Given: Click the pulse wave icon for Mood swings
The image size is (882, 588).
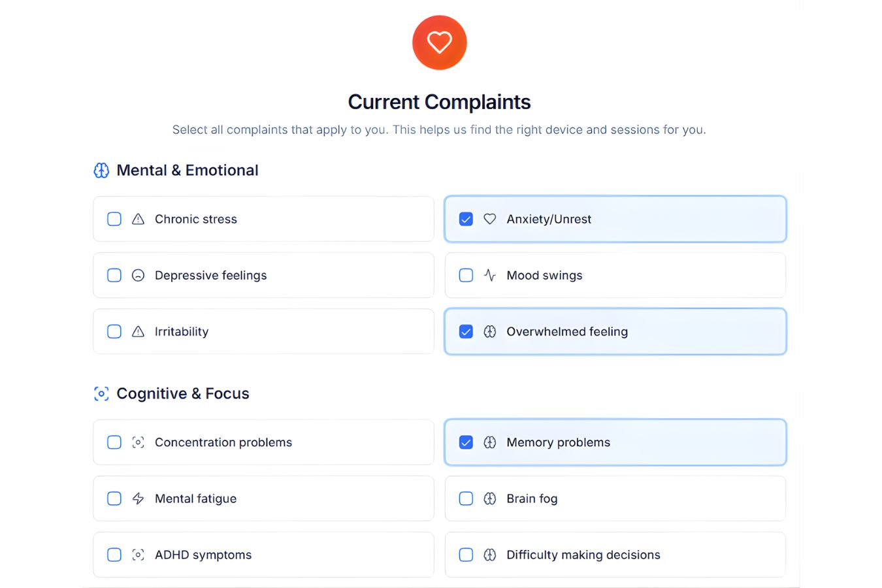Looking at the screenshot, I should [x=489, y=276].
